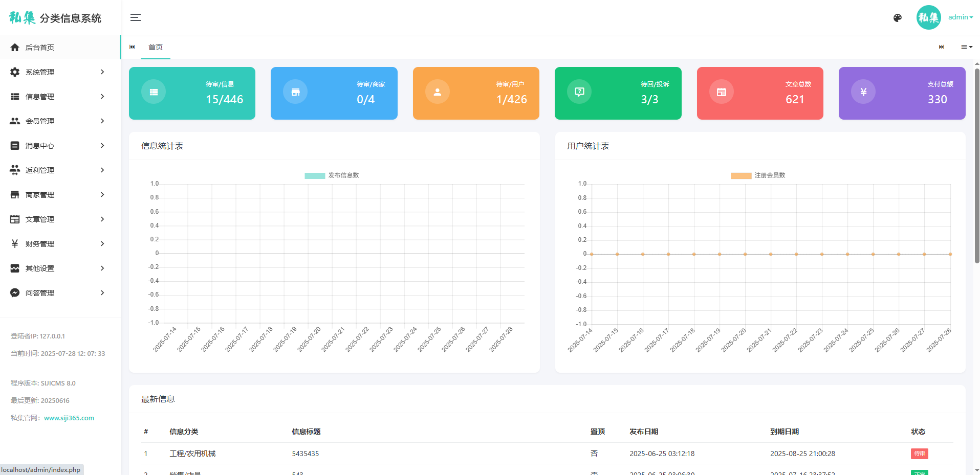Expand the 系统管理 menu chevron
980x475 pixels.
tap(102, 72)
